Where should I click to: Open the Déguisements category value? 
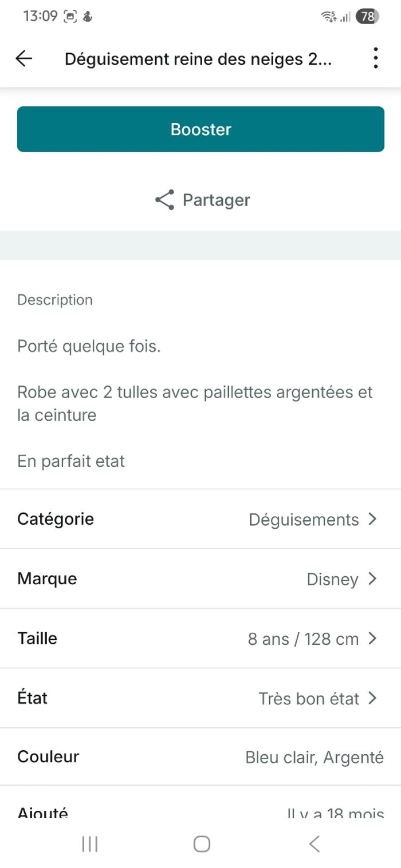click(304, 520)
